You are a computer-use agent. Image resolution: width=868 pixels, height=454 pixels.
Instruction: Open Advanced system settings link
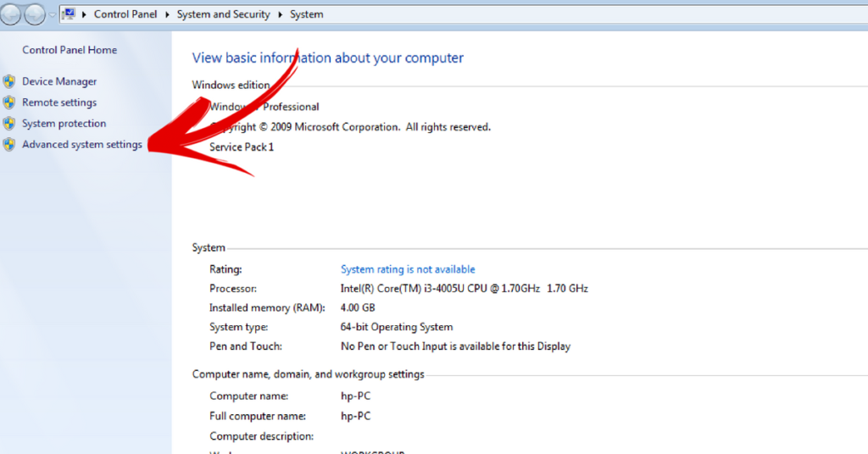pos(82,144)
